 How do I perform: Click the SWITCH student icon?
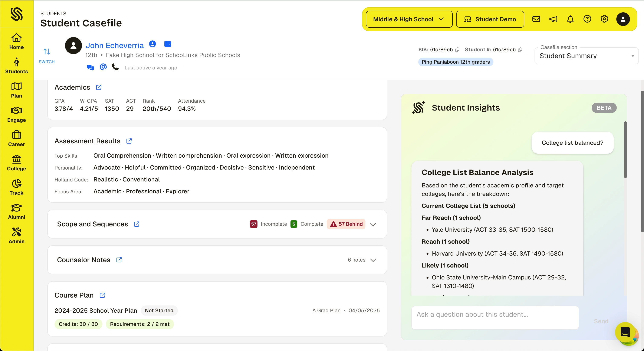(x=46, y=52)
